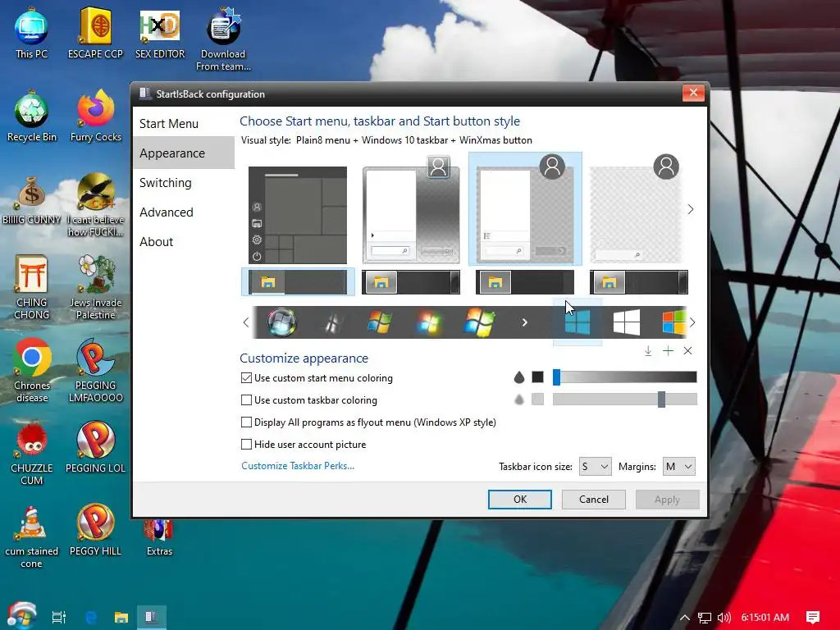840x630 pixels.
Task: Click the plus icon to add button image
Action: pyautogui.click(x=668, y=351)
